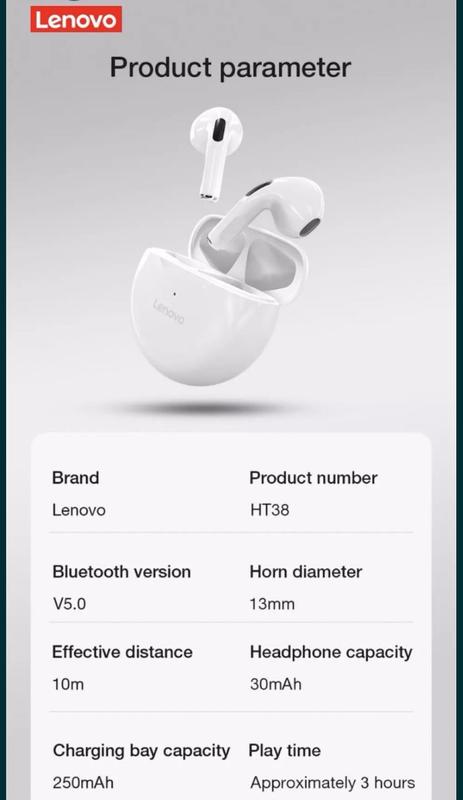Viewport: 463px width, 800px height.
Task: Select the Product parameter heading
Action: pyautogui.click(x=231, y=68)
